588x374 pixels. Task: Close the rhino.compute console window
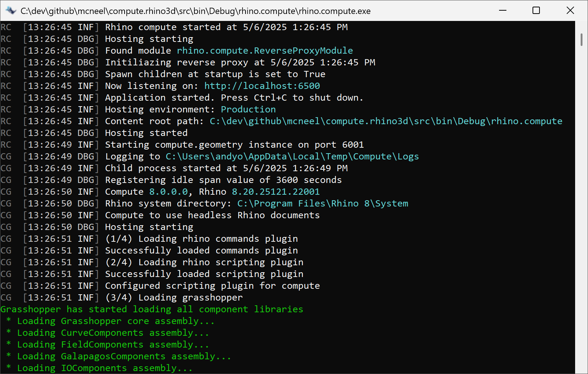coord(570,11)
